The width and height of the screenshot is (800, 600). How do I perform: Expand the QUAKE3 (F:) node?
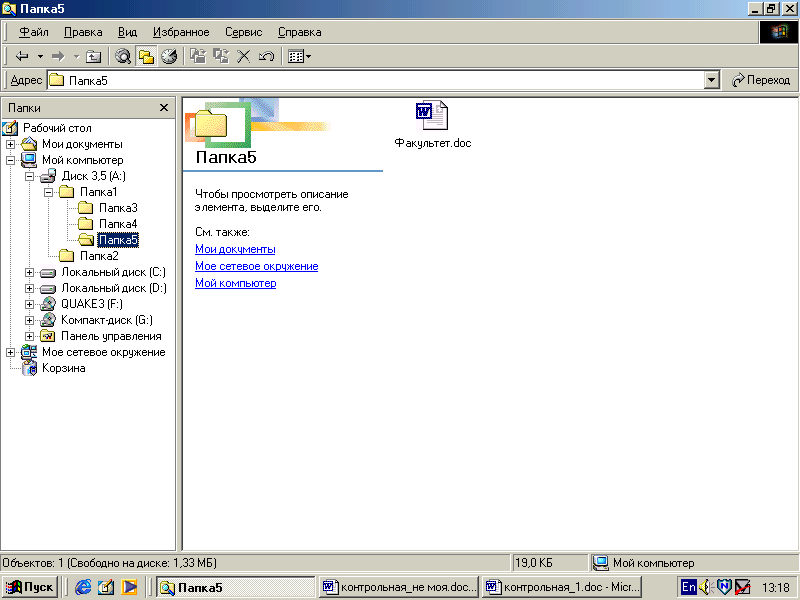pos(30,305)
